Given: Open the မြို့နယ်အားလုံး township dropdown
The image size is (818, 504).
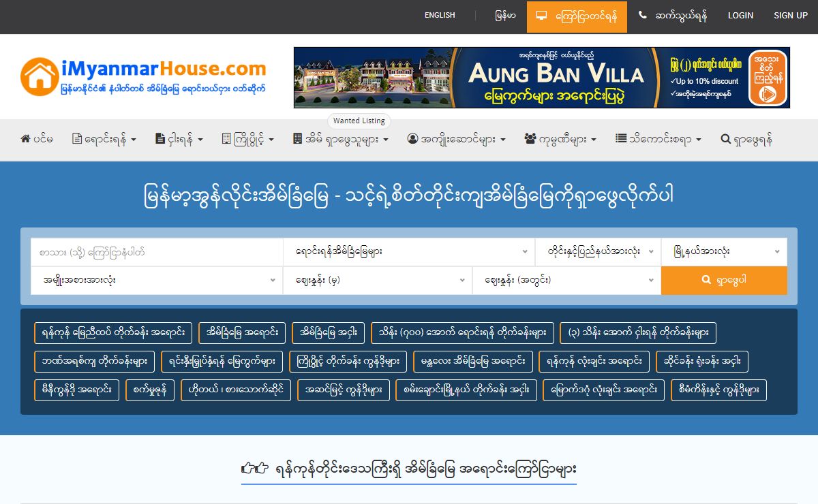Looking at the screenshot, I should click(724, 252).
